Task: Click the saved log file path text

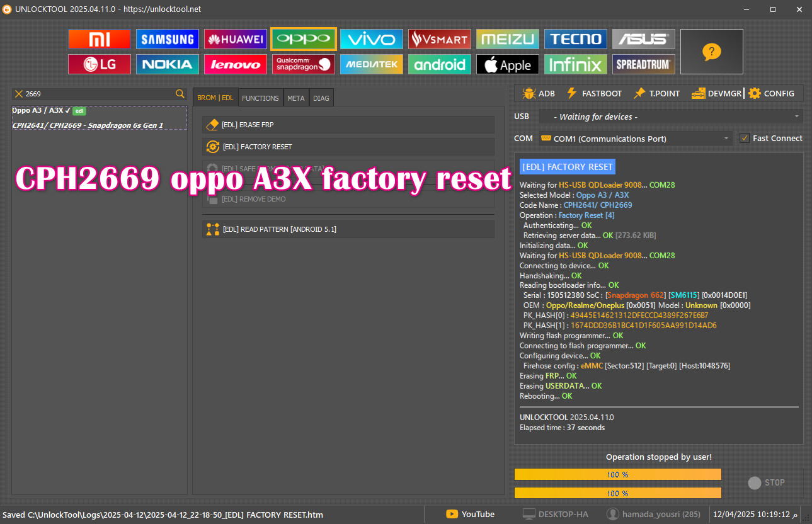Action: tap(163, 515)
